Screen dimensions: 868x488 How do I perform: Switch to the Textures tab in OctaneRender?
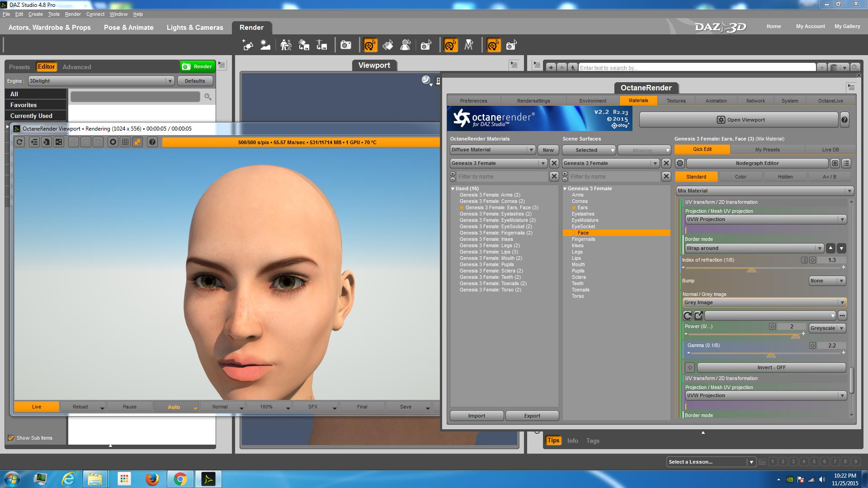coord(676,101)
